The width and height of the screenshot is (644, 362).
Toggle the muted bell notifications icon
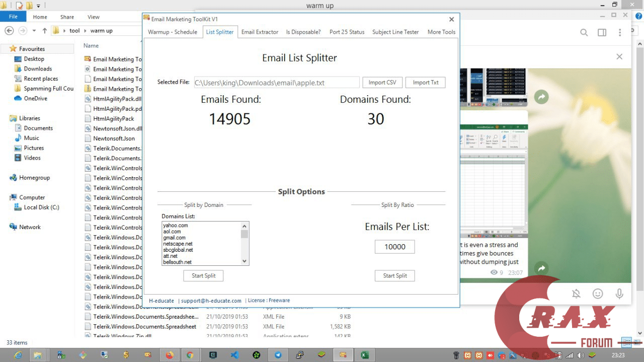[576, 294]
